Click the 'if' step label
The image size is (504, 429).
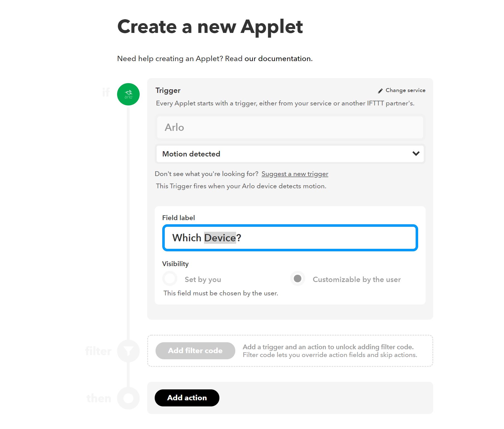106,92
